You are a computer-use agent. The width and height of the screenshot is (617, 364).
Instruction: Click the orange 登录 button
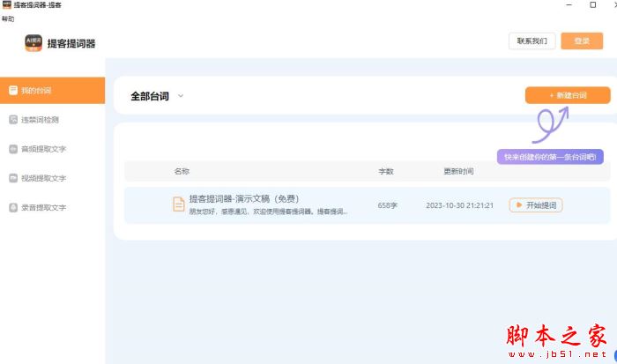coord(582,41)
